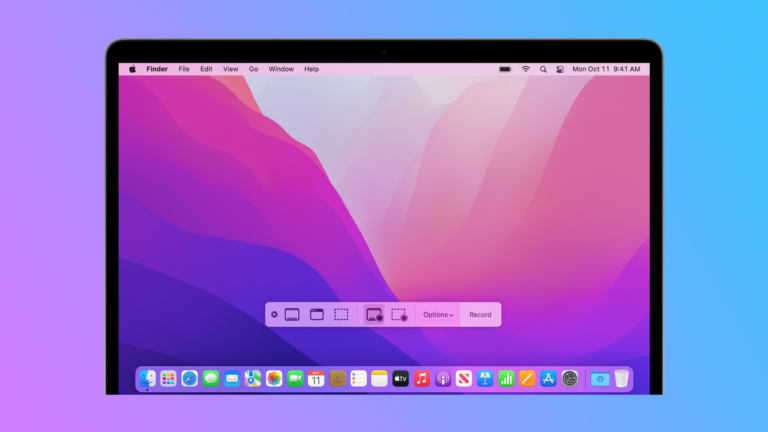The height and width of the screenshot is (432, 768).
Task: Expand the Options dropdown
Action: [438, 315]
